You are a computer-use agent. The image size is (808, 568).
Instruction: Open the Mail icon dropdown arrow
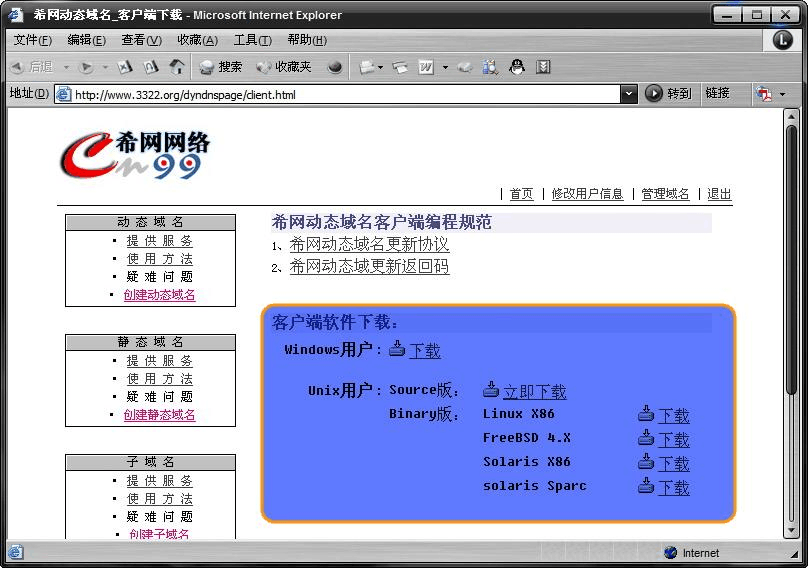pos(381,67)
